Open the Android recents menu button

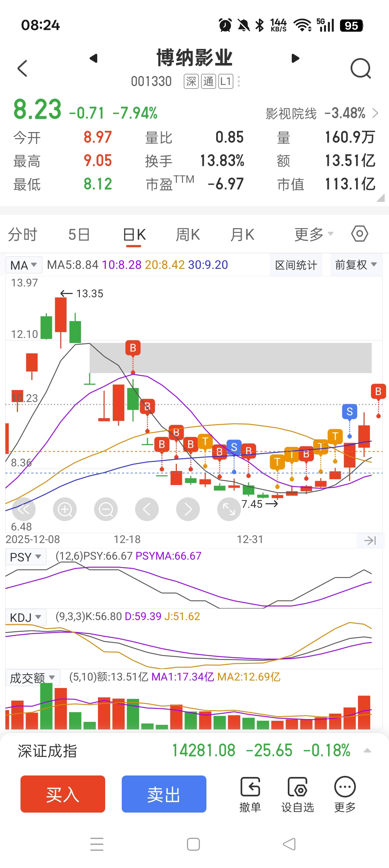97,844
